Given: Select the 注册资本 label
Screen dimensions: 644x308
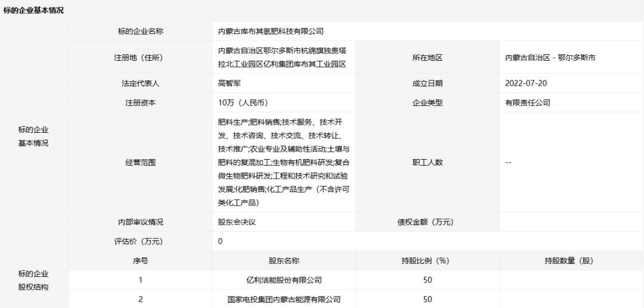Looking at the screenshot, I should coord(141,103).
